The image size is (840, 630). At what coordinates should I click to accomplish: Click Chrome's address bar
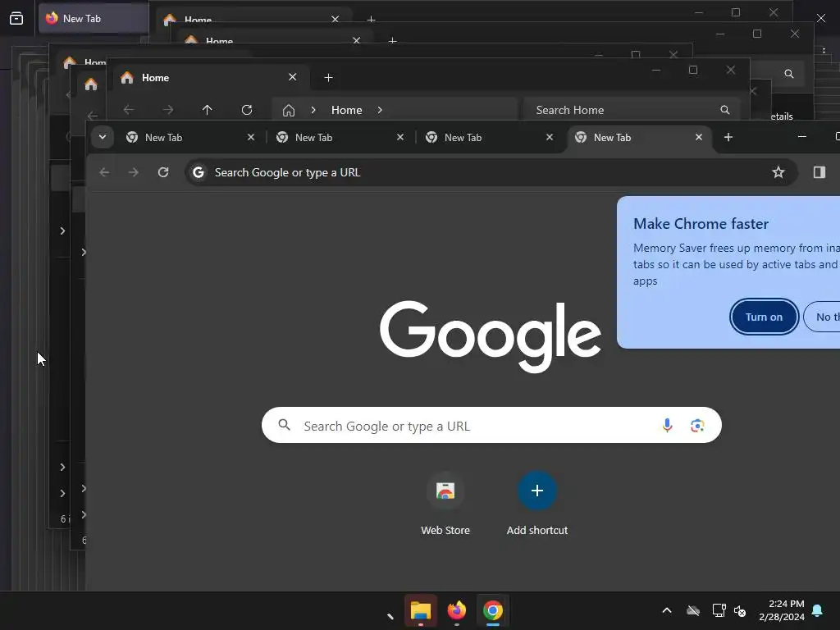tap(491, 172)
